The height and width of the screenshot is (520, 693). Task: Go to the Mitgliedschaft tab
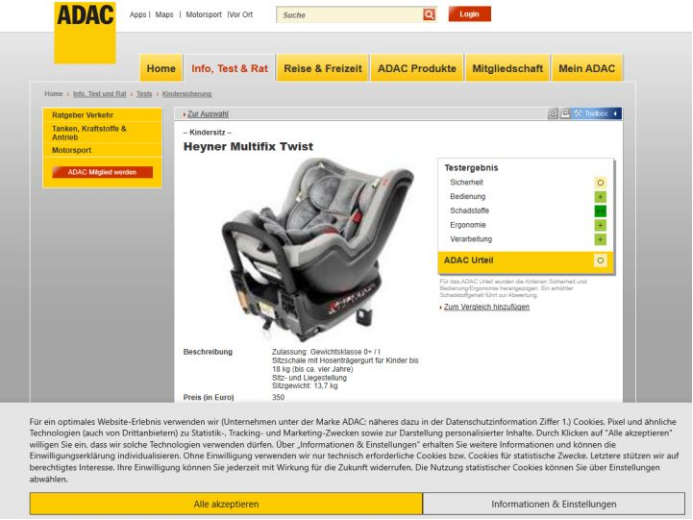point(507,68)
